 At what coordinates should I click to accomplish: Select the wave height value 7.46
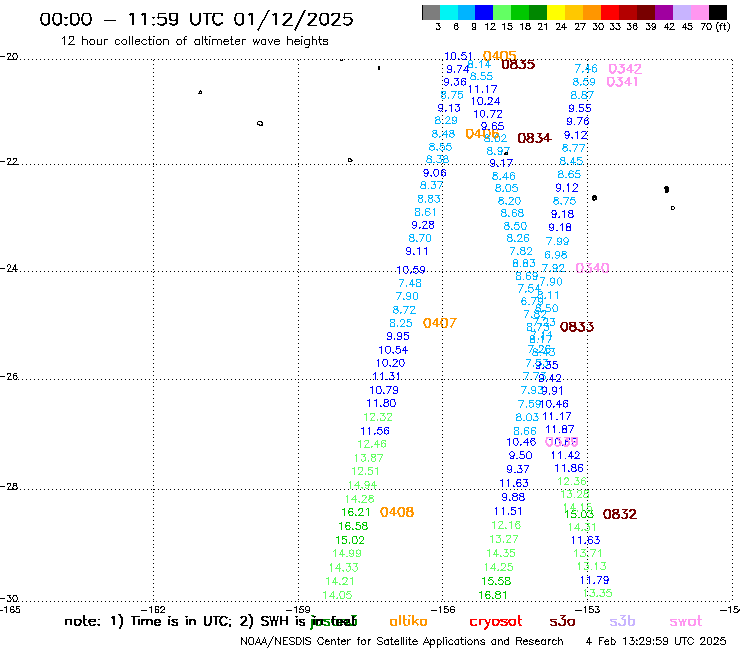click(x=586, y=69)
